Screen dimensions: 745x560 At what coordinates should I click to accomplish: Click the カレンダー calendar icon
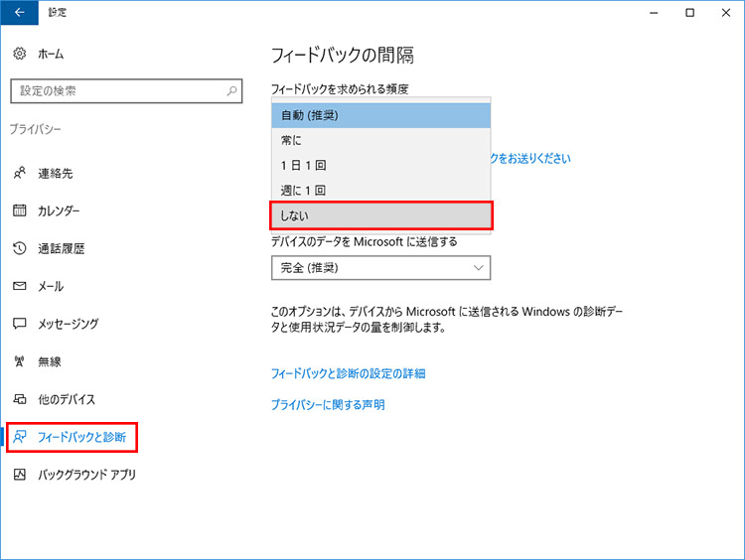point(20,210)
